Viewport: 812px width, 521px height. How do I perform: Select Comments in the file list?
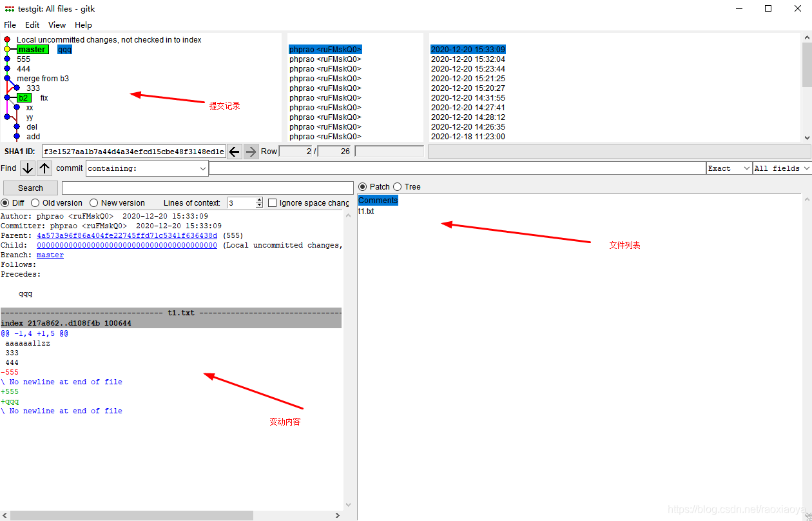click(x=378, y=201)
